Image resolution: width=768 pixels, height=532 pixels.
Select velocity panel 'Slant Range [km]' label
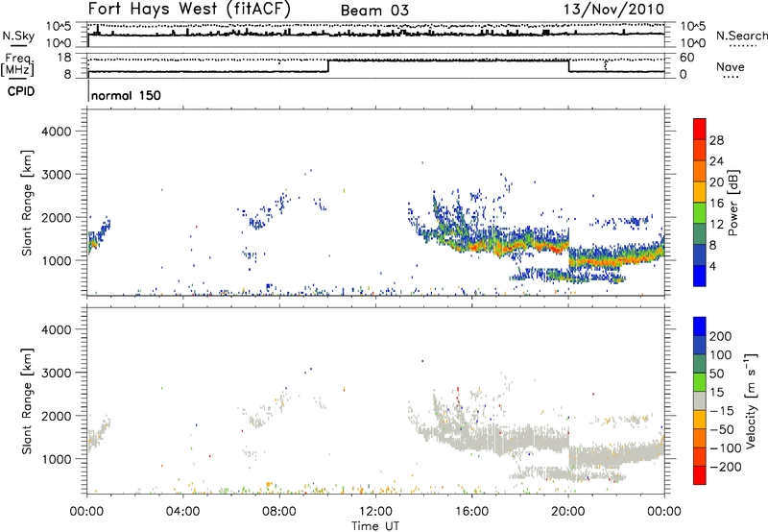[x=27, y=400]
